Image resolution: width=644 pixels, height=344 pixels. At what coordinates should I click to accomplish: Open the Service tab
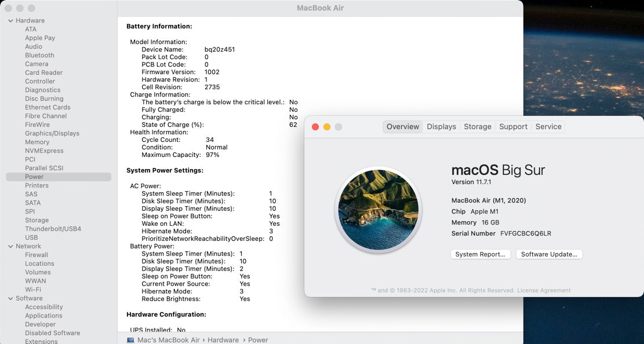548,126
